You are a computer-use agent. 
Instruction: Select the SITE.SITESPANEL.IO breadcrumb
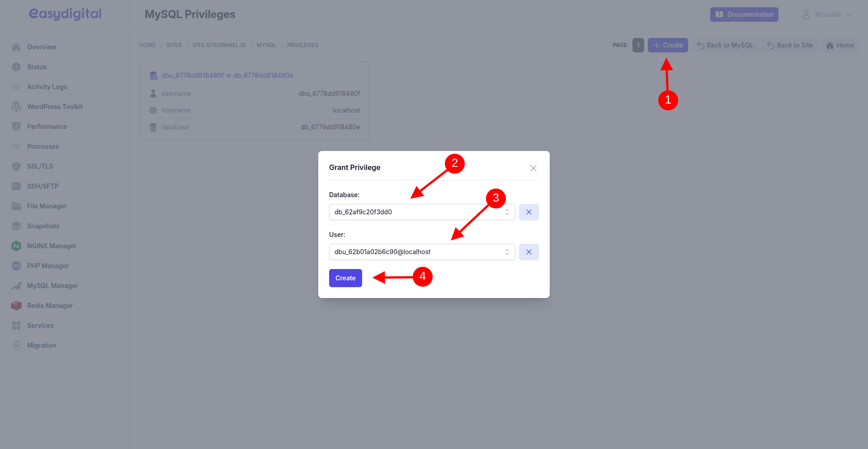[219, 45]
